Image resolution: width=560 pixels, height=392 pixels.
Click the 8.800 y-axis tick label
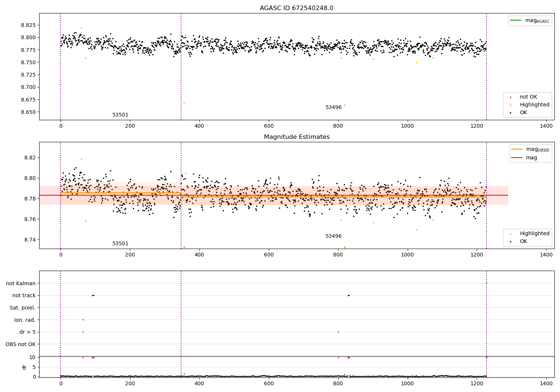28,37
